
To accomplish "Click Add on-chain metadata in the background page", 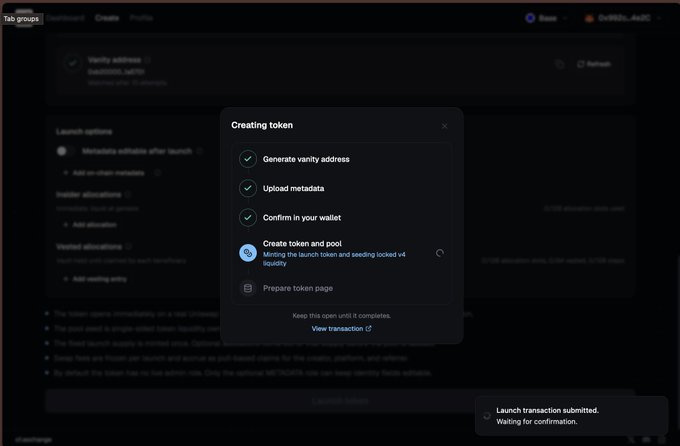I will click(x=104, y=173).
